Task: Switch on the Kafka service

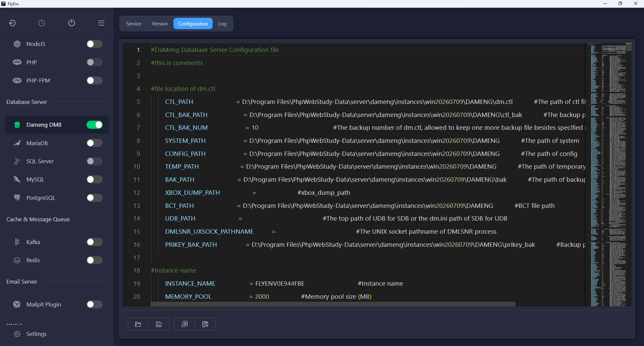Action: pos(94,242)
